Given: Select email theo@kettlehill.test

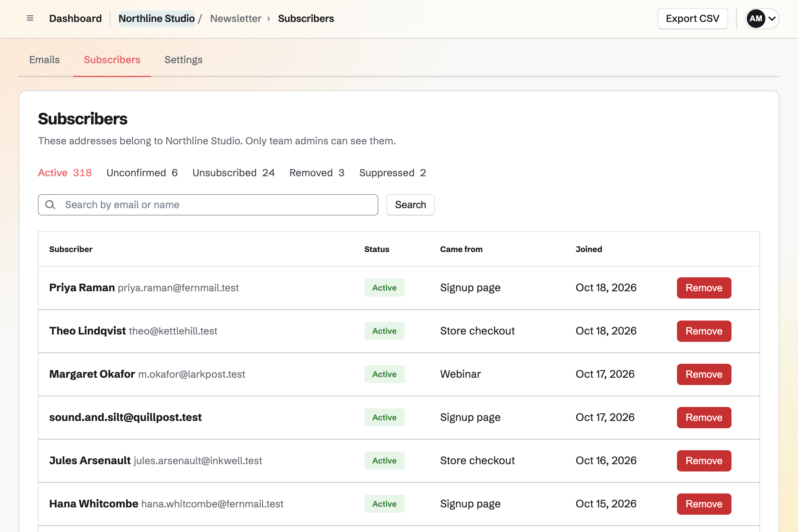Looking at the screenshot, I should point(173,331).
